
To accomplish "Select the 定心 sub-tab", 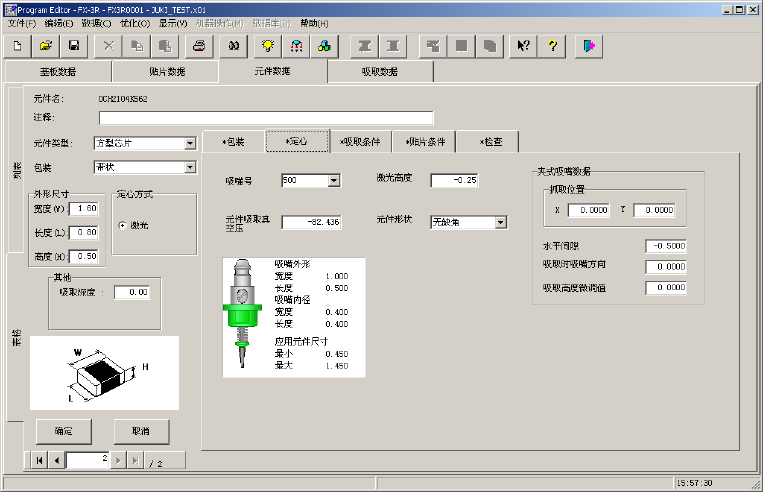I will 297,141.
